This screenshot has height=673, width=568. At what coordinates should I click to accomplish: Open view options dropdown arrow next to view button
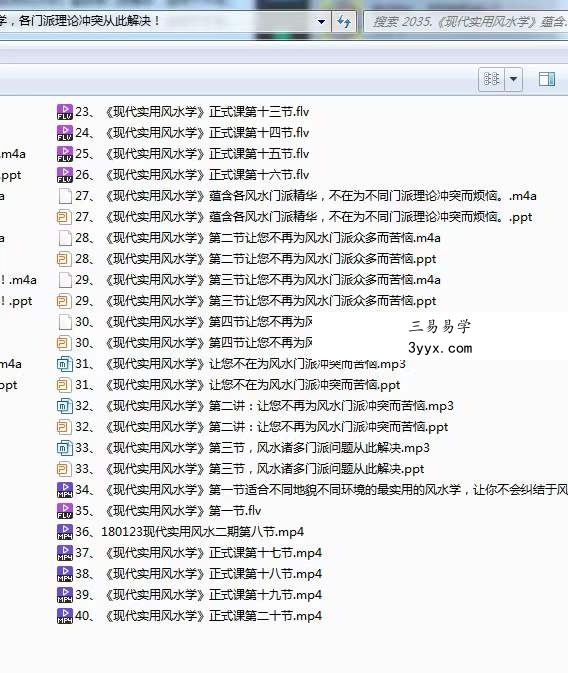click(x=513, y=79)
